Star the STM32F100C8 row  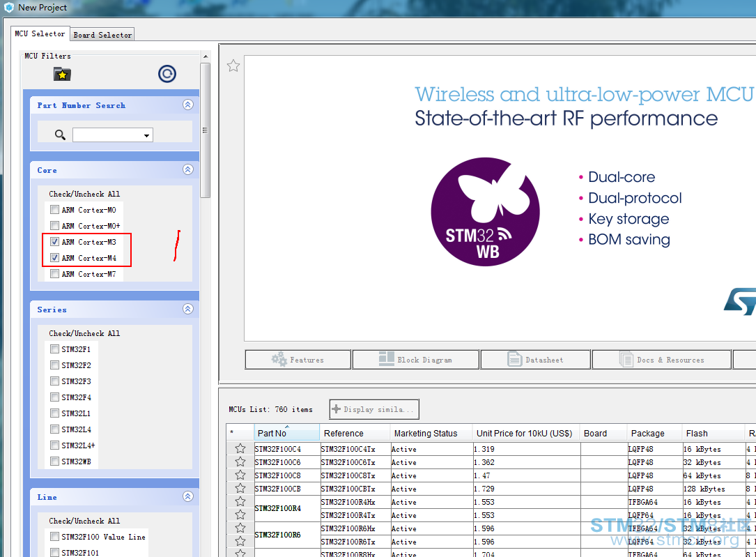(x=240, y=475)
